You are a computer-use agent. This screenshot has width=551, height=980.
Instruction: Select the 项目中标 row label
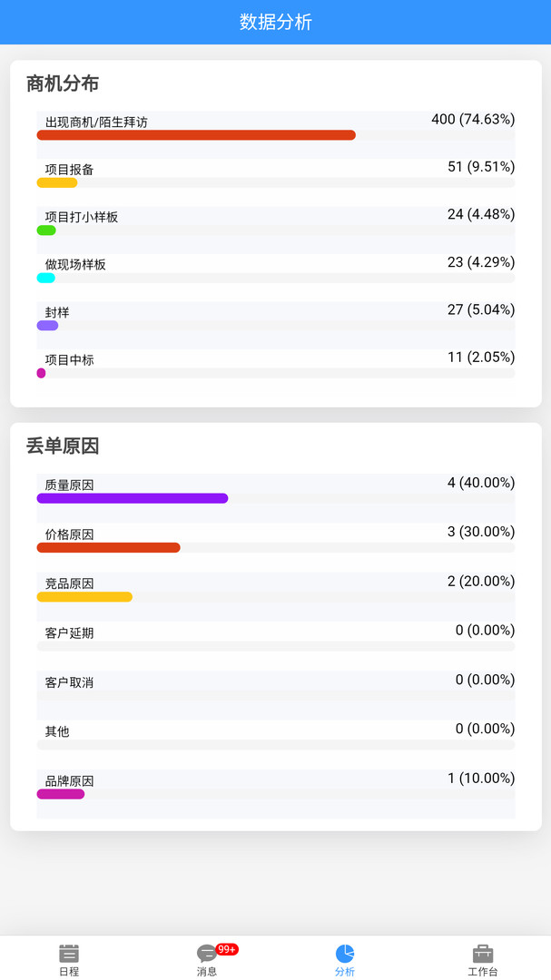69,359
